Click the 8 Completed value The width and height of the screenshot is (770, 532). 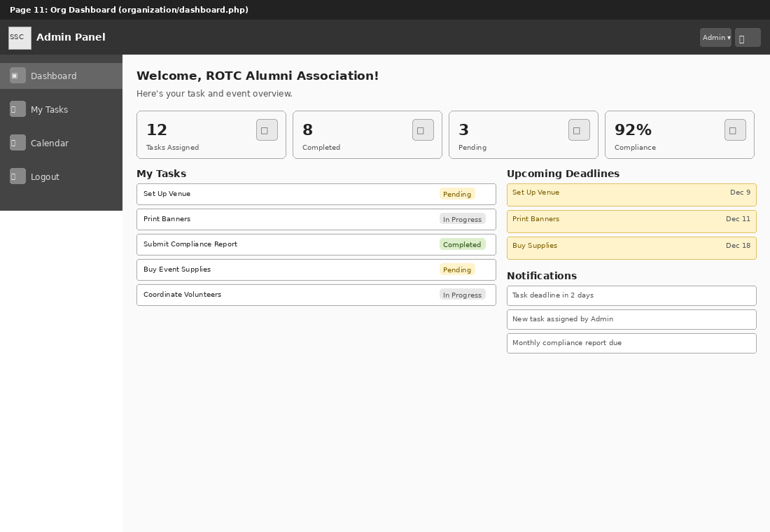pos(307,129)
